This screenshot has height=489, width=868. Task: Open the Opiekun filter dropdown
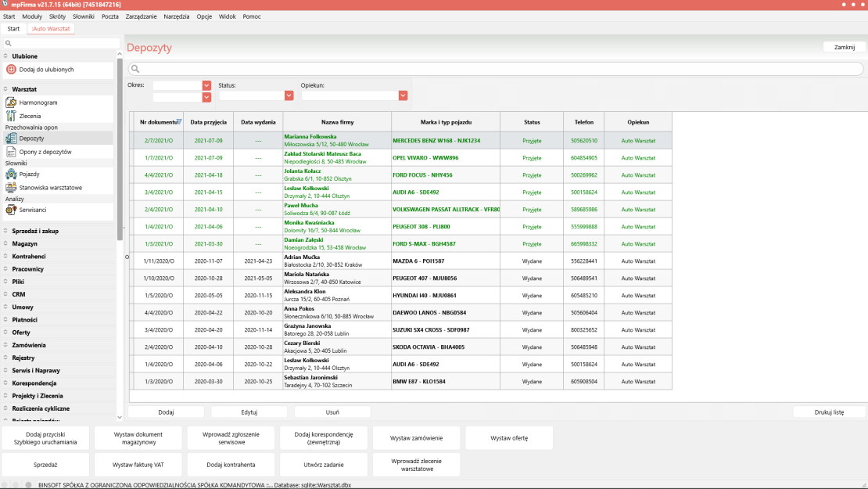tap(404, 95)
